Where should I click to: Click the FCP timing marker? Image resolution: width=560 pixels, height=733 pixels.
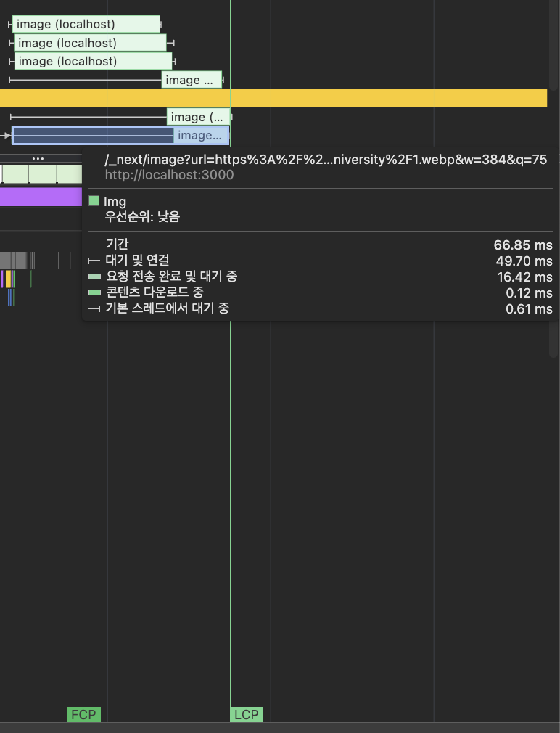(83, 714)
